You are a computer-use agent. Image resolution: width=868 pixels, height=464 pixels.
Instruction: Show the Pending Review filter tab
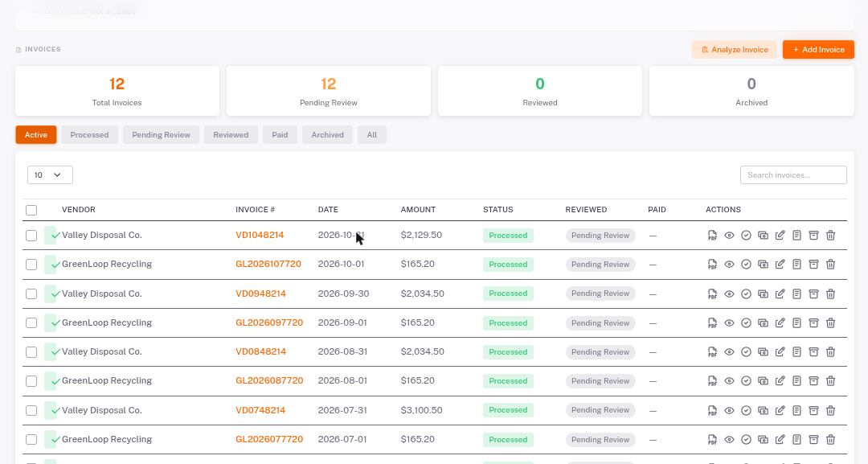[161, 134]
